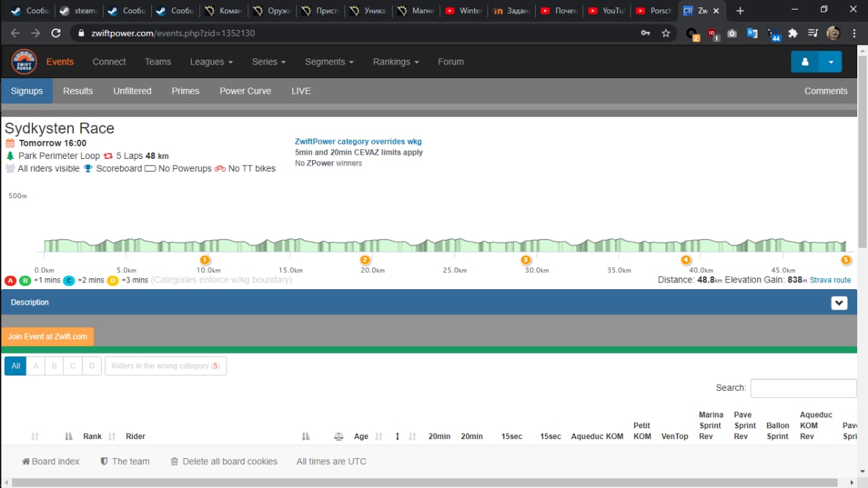
Task: Open Teams in navigation bar
Action: coord(157,62)
